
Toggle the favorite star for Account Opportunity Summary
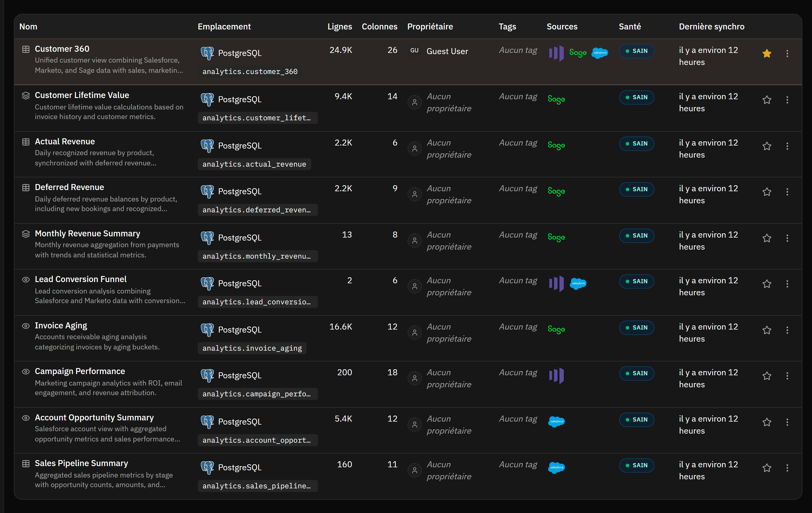(x=767, y=422)
